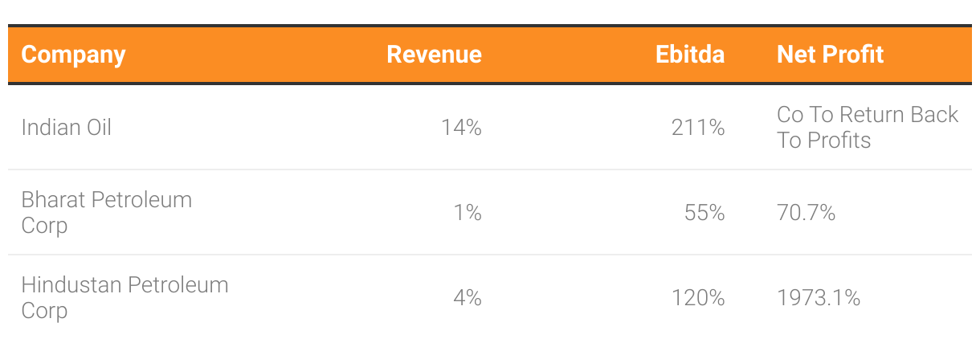Screen dimensions: 980x347
Task: Select the Indian Oil table row
Action: (490, 127)
